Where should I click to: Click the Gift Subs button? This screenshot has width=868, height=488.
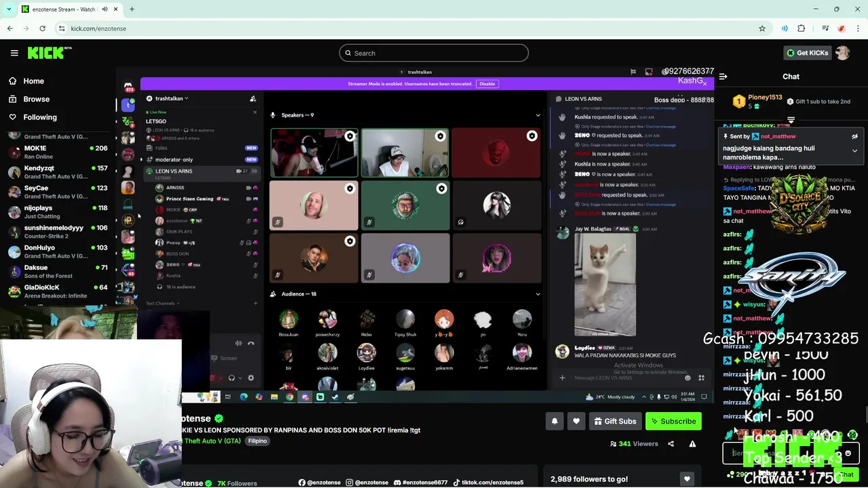click(615, 422)
